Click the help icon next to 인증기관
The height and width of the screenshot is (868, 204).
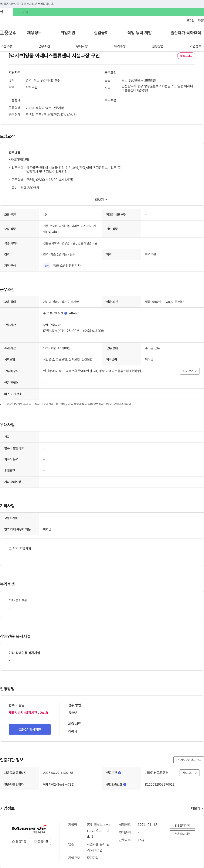click(x=119, y=773)
